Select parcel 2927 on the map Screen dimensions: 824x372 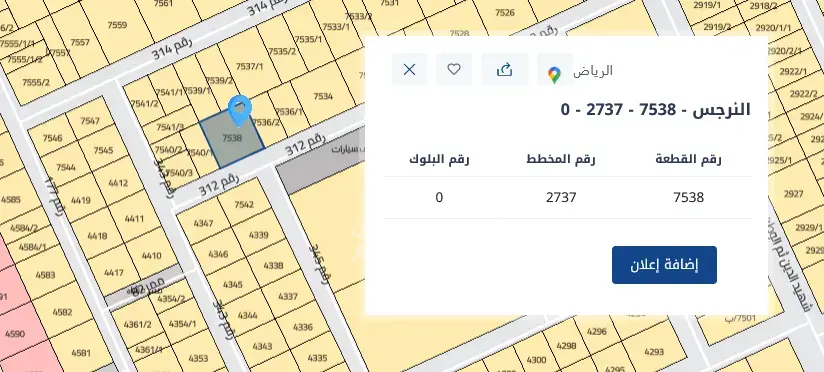pyautogui.click(x=794, y=194)
